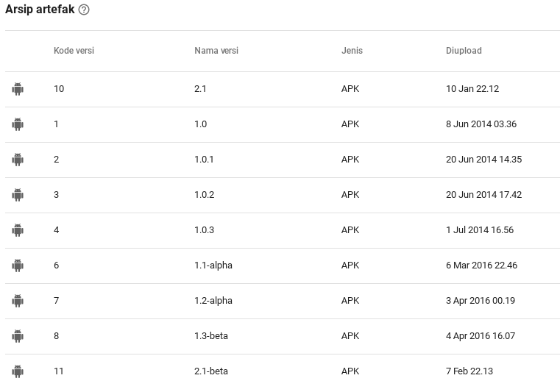Select the version name 1.1-alpha
560x392 pixels.
[x=213, y=266]
